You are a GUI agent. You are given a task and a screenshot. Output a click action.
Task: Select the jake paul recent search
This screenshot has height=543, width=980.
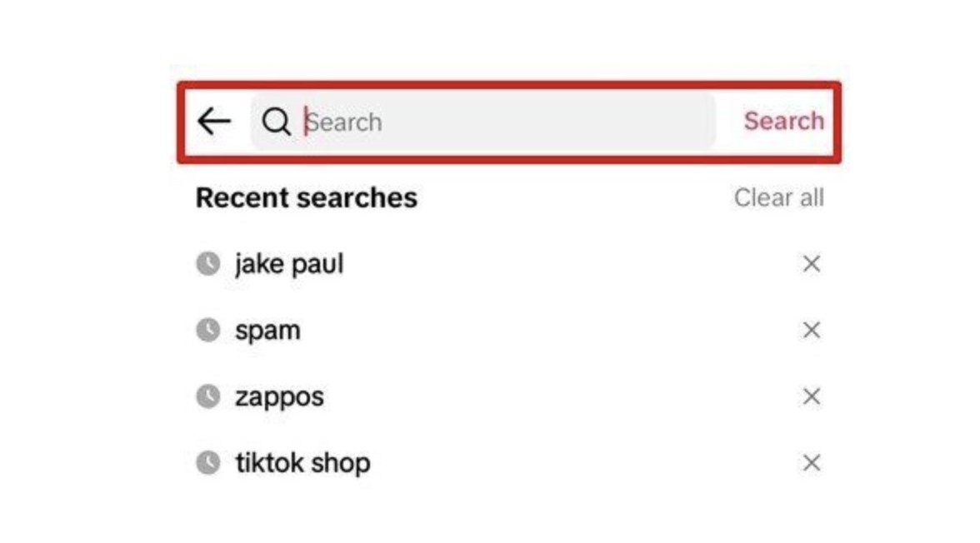pyautogui.click(x=289, y=264)
